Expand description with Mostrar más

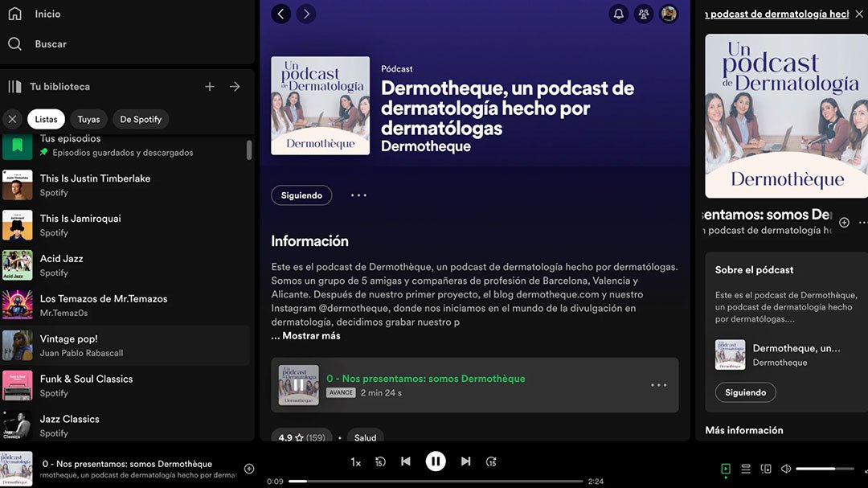click(306, 336)
